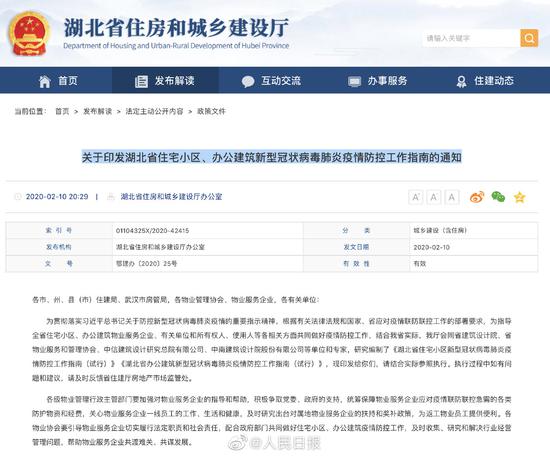
Task: Click the 索引号 label cell
Action: click(59, 230)
